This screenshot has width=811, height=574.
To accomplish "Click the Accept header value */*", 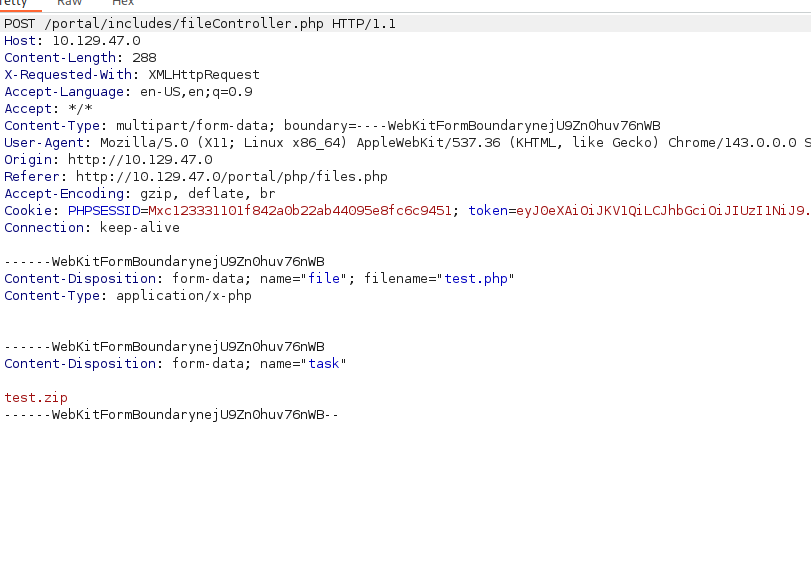I will [x=80, y=109].
